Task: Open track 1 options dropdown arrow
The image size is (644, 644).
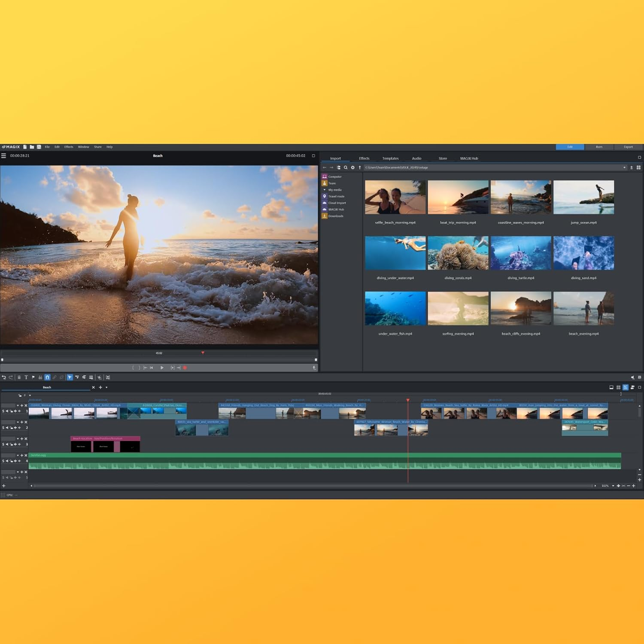Action: point(18,404)
